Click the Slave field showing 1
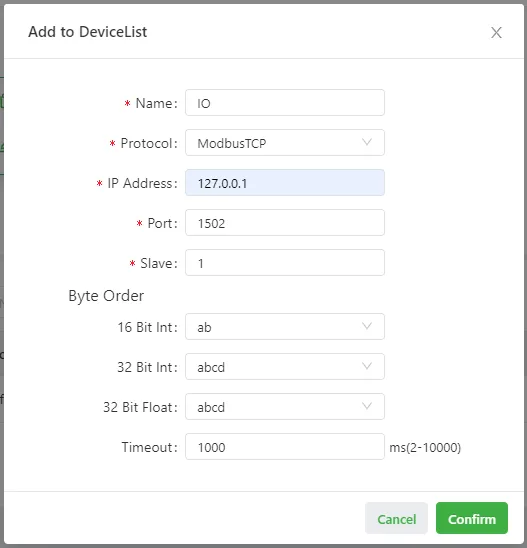 tap(285, 262)
